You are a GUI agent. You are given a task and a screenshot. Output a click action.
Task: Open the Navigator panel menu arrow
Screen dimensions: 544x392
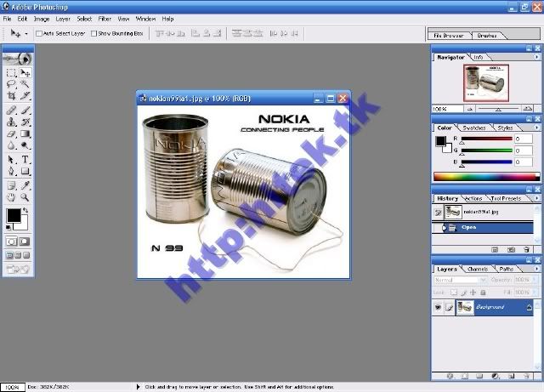tap(536, 57)
